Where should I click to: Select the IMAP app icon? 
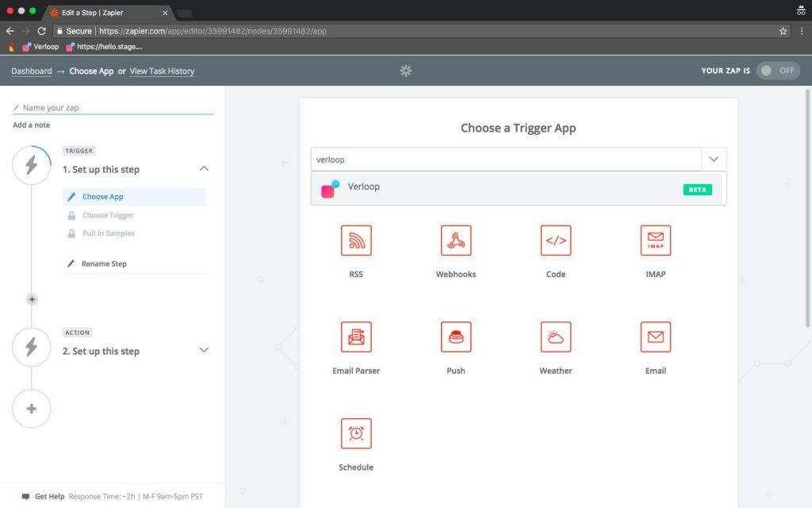(656, 240)
